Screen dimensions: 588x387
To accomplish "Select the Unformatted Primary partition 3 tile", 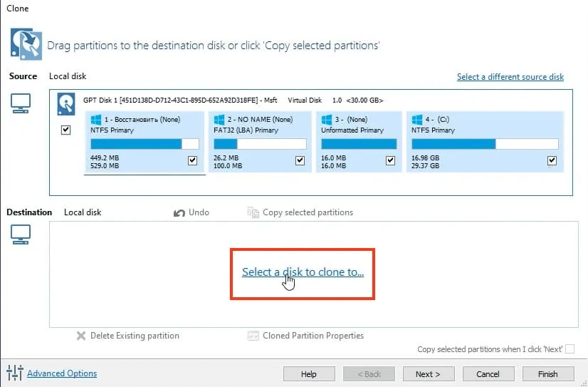I will tap(358, 141).
